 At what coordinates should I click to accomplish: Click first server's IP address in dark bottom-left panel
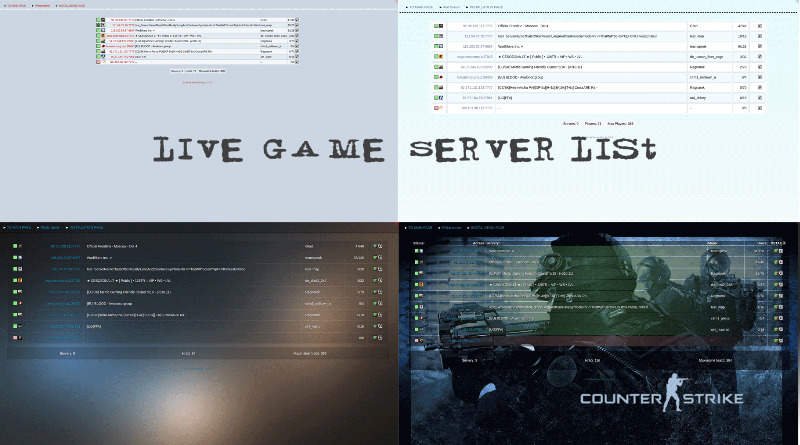(60, 247)
